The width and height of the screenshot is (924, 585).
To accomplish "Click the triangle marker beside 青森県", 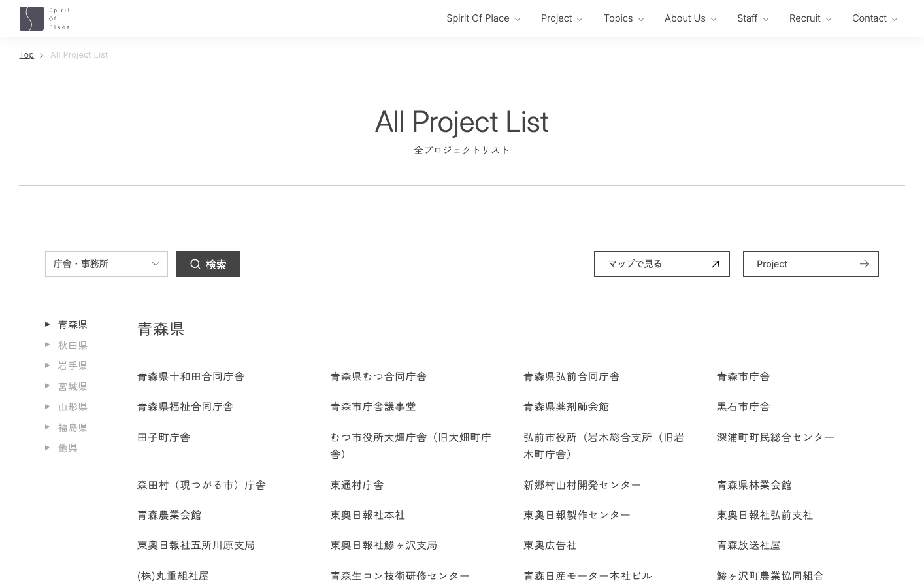I will (48, 324).
